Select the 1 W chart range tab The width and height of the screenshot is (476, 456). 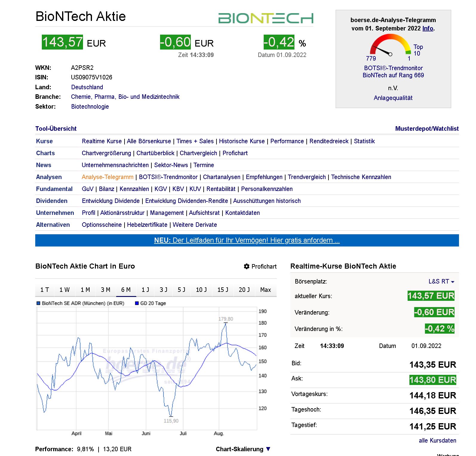(x=65, y=290)
